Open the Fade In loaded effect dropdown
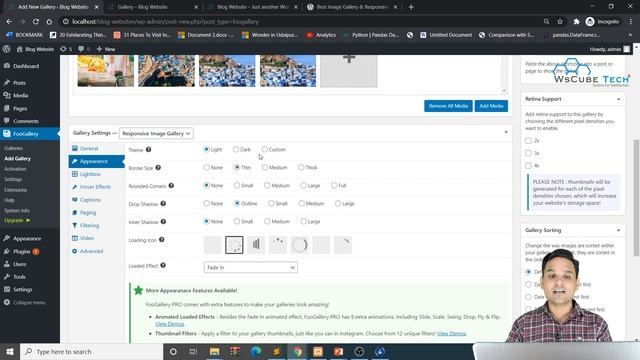Image resolution: width=640 pixels, height=360 pixels. click(x=251, y=267)
